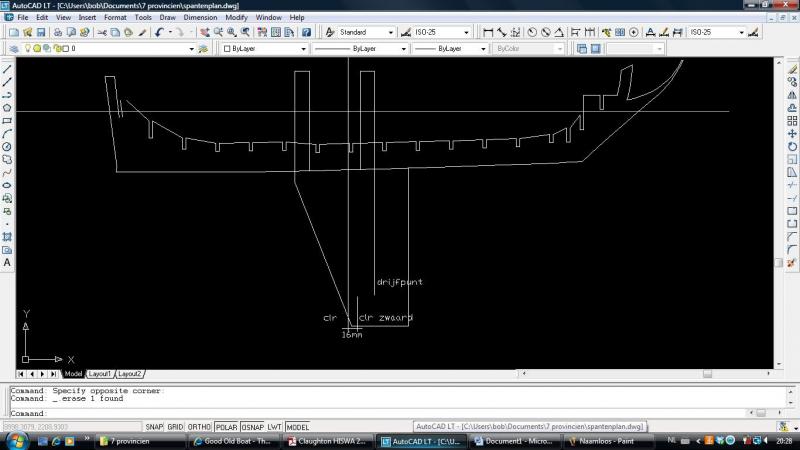Open the File menu
The image size is (800, 450).
[x=23, y=17]
